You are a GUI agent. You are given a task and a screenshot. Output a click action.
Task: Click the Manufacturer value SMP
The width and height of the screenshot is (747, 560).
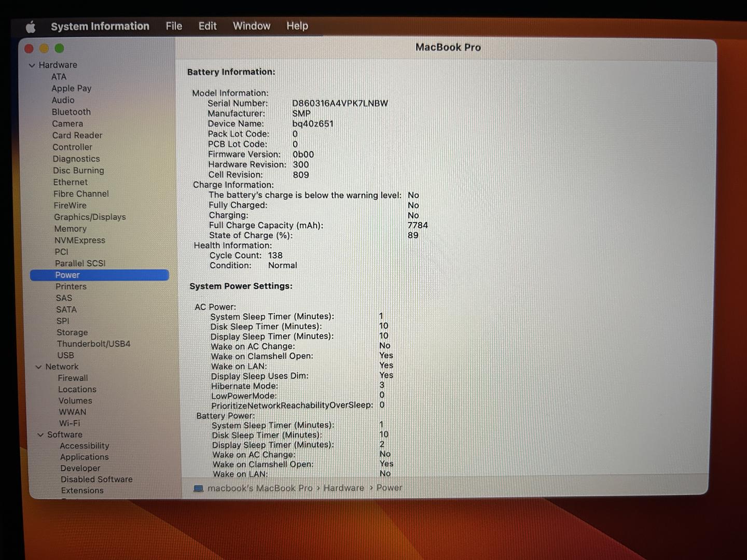pos(301,114)
